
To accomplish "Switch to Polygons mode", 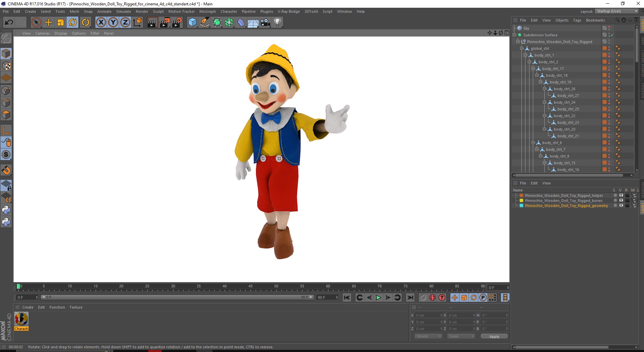I will [6, 115].
